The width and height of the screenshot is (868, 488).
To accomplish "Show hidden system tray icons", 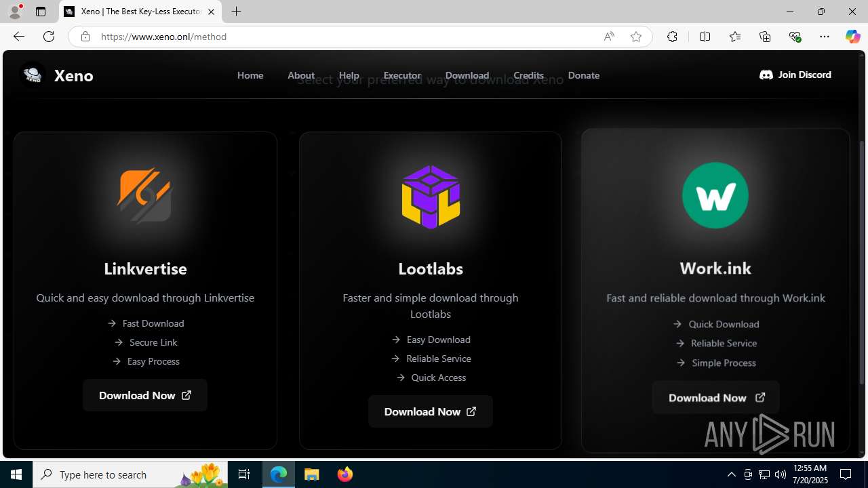I will (x=731, y=474).
